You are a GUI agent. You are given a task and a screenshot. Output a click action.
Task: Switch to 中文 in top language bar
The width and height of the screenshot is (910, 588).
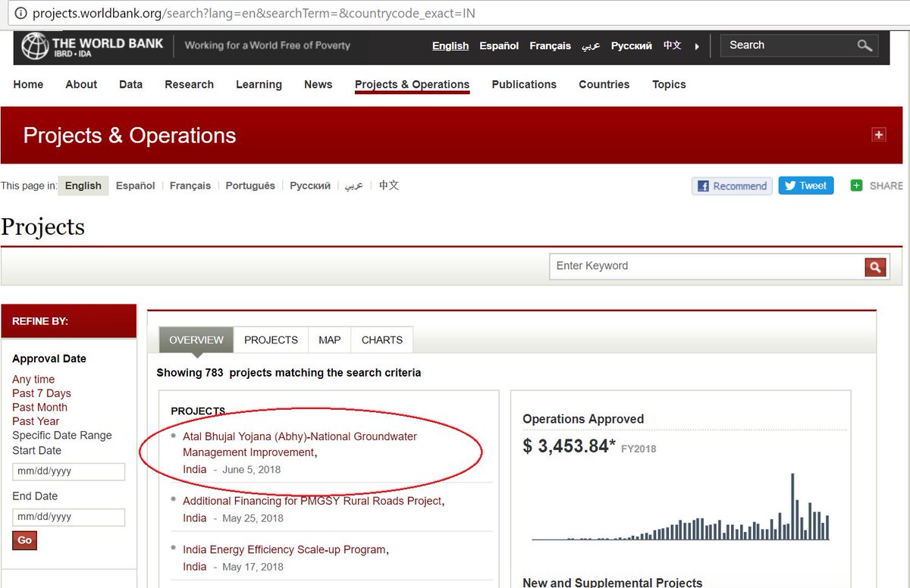point(673,46)
